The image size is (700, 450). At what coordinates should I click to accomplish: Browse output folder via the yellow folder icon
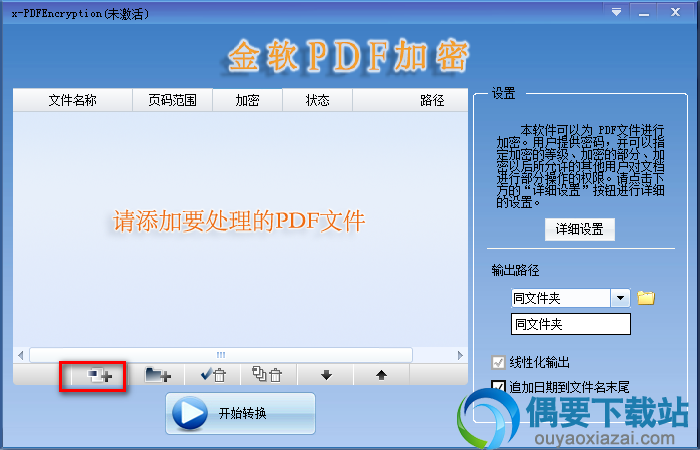(x=646, y=298)
